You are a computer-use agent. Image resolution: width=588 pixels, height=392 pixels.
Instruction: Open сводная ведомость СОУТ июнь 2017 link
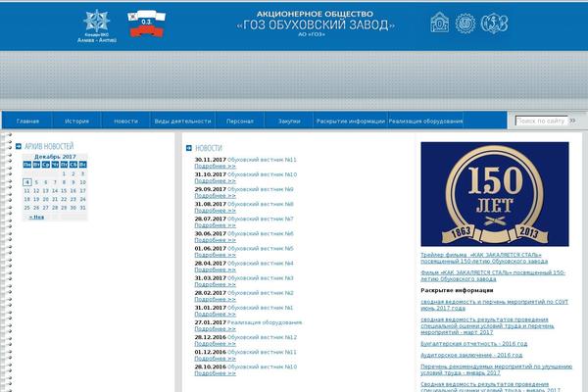494,305
